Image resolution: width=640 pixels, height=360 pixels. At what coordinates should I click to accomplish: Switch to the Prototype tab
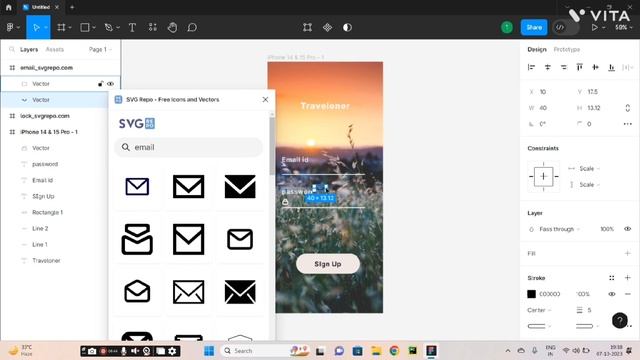click(x=567, y=49)
